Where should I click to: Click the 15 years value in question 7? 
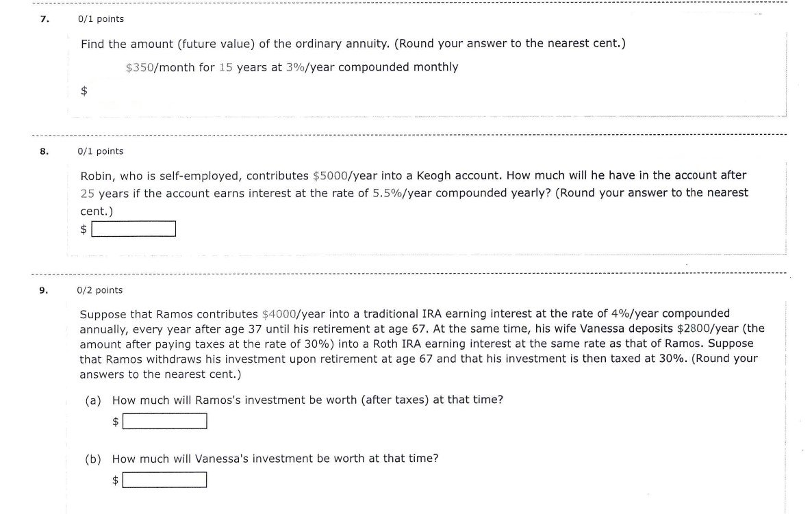(225, 67)
